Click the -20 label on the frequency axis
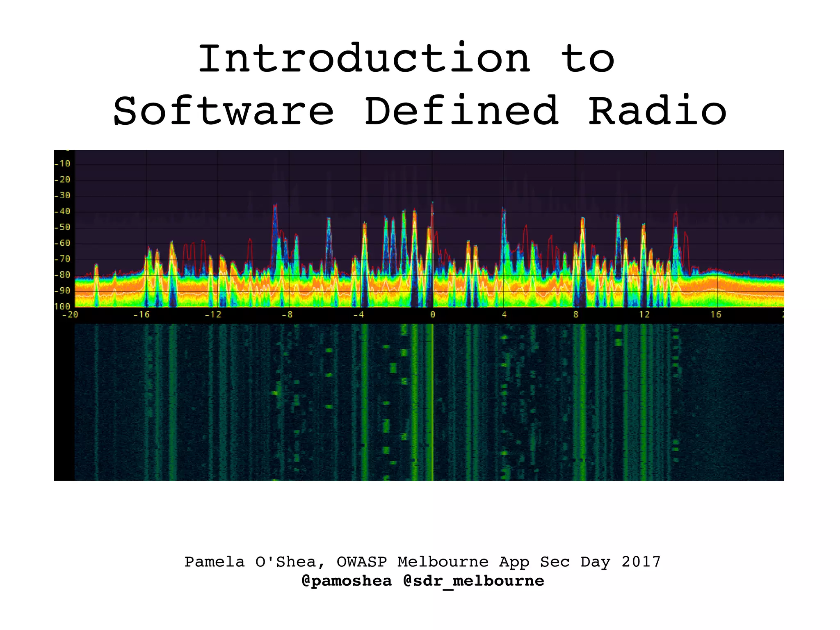The image size is (840, 630). coord(70,315)
